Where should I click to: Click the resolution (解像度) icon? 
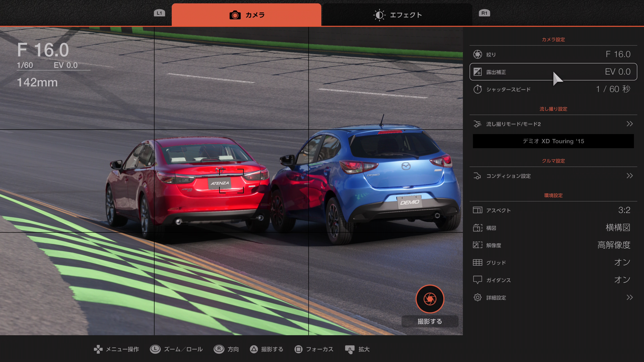click(477, 245)
